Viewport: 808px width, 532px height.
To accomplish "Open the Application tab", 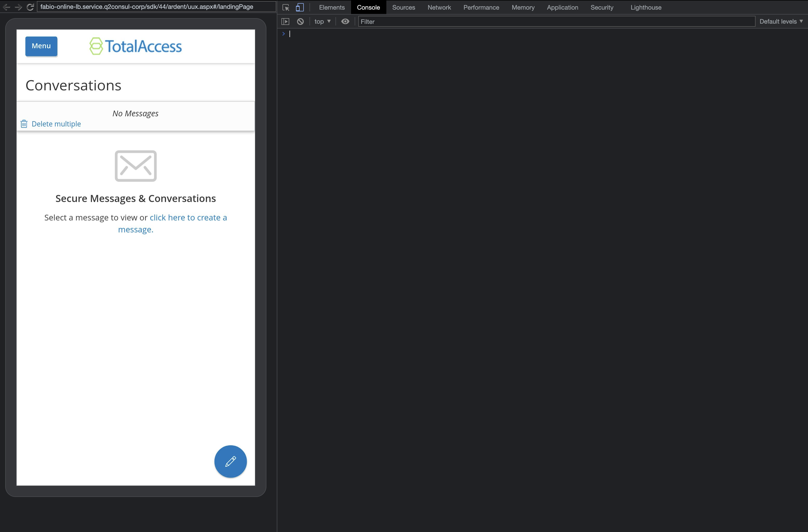I will point(562,8).
